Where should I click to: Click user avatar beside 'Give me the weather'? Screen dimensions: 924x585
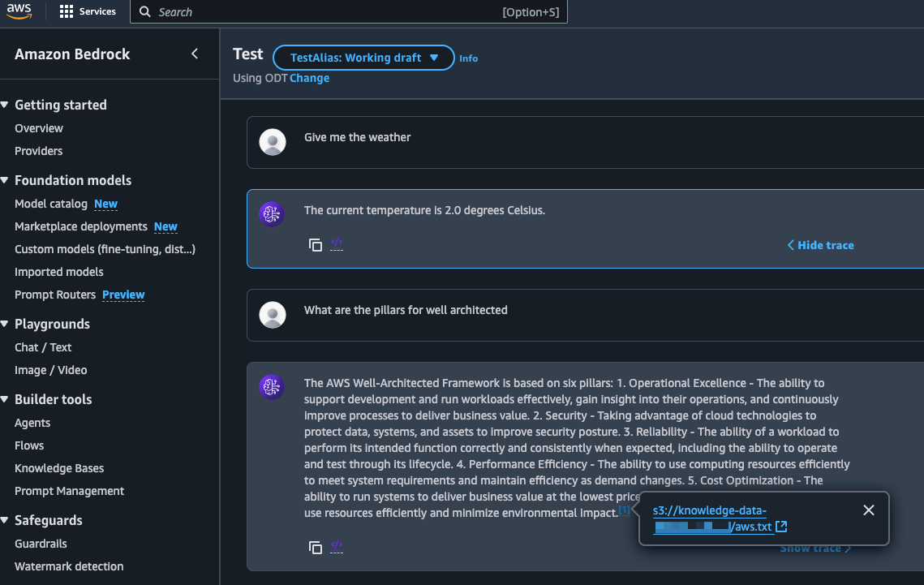click(x=273, y=142)
